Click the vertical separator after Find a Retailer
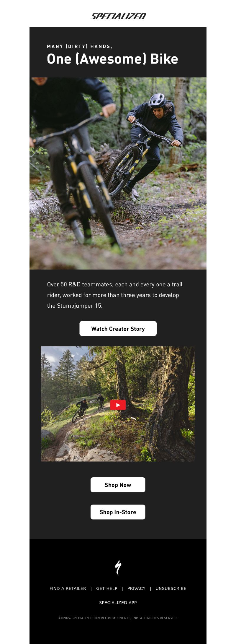The image size is (236, 644). tap(91, 588)
